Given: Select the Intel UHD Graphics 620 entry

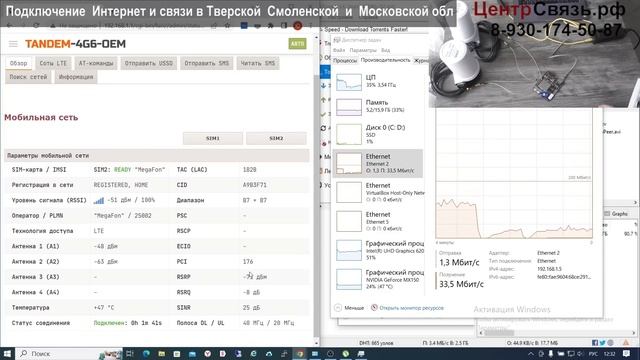Looking at the screenshot, I should 378,250.
